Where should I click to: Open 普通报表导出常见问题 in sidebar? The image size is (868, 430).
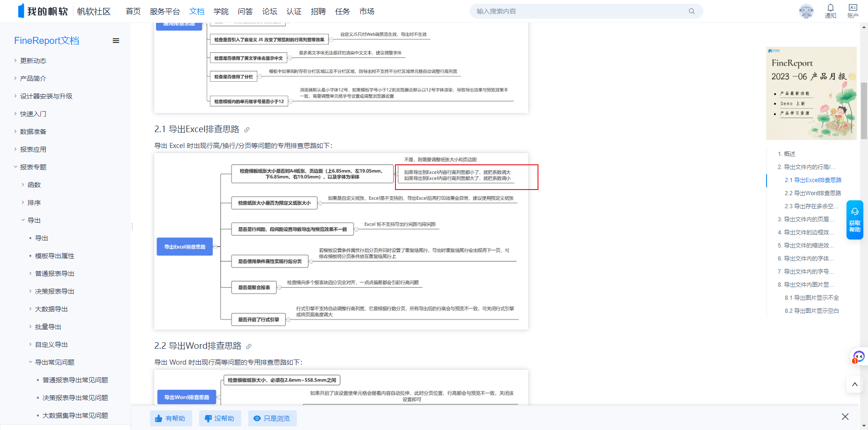click(x=75, y=380)
